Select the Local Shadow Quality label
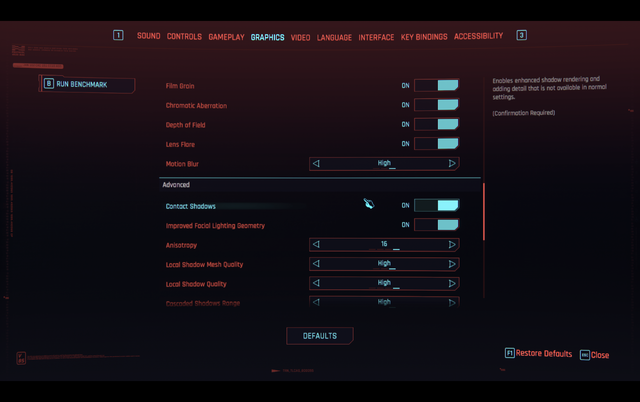640x402 pixels. pos(196,284)
